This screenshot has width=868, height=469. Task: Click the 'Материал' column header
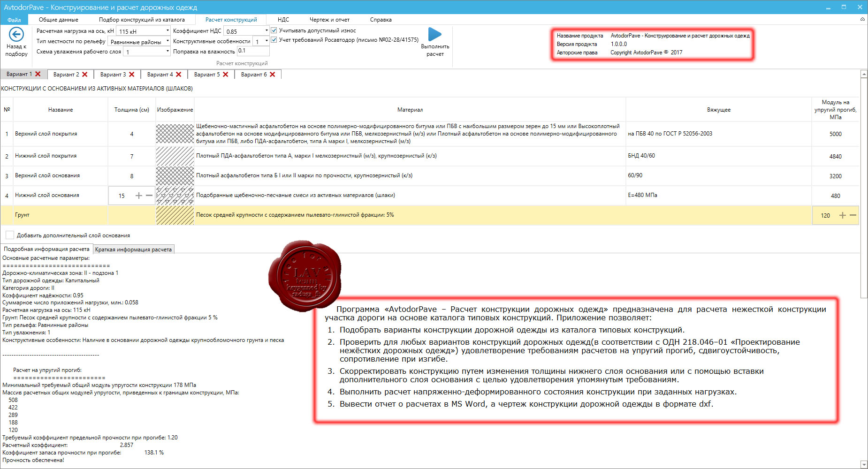pyautogui.click(x=410, y=110)
